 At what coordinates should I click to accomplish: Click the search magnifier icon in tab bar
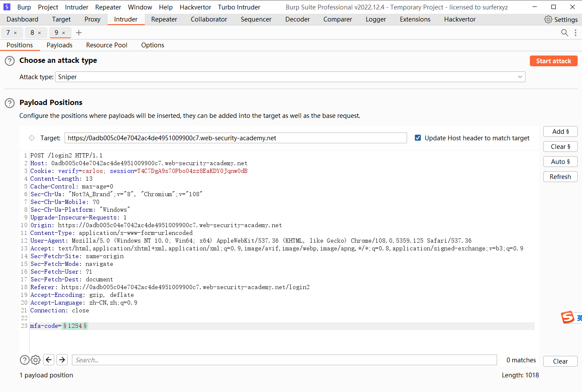tap(564, 33)
